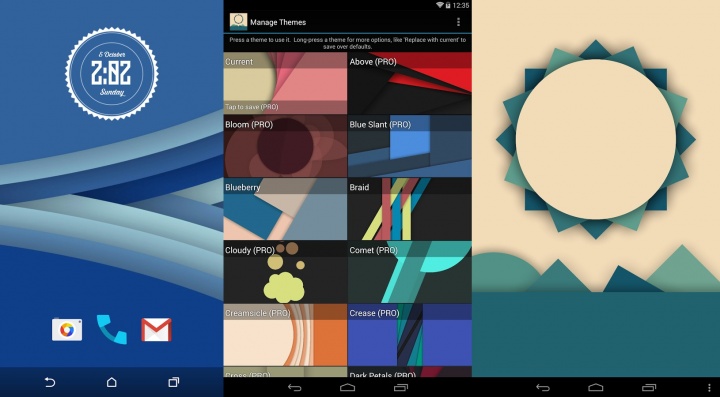Tap home button in Manage Themes screen
This screenshot has width=720, height=397.
tap(348, 388)
